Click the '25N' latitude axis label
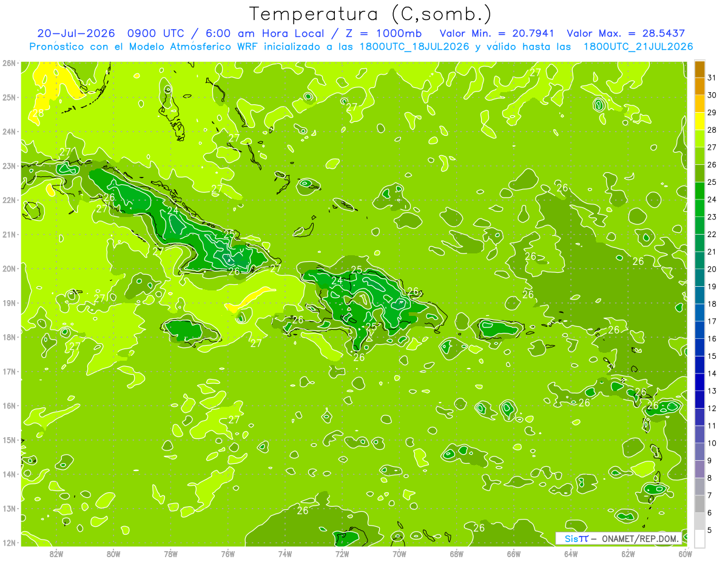The width and height of the screenshot is (728, 562). [x=9, y=97]
